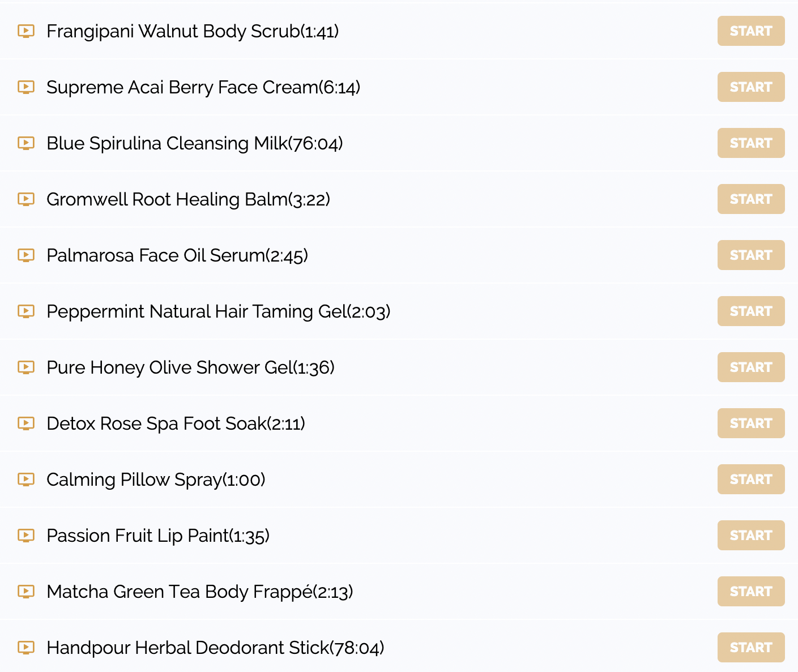The height and width of the screenshot is (672, 798).
Task: Start the Supreme Acai Berry Face Cream lesson
Action: coord(751,87)
